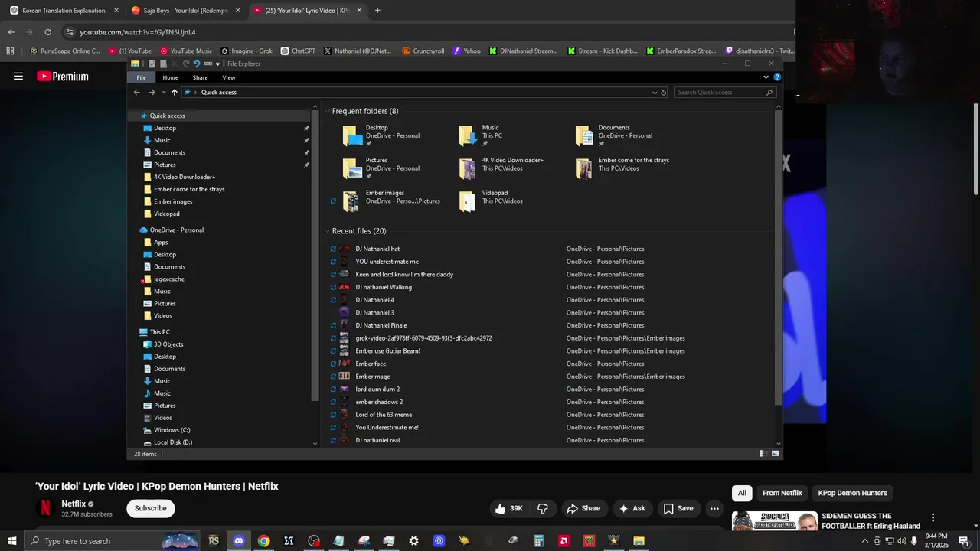Click the Ask button under video
This screenshot has height=551, width=980.
point(632,508)
